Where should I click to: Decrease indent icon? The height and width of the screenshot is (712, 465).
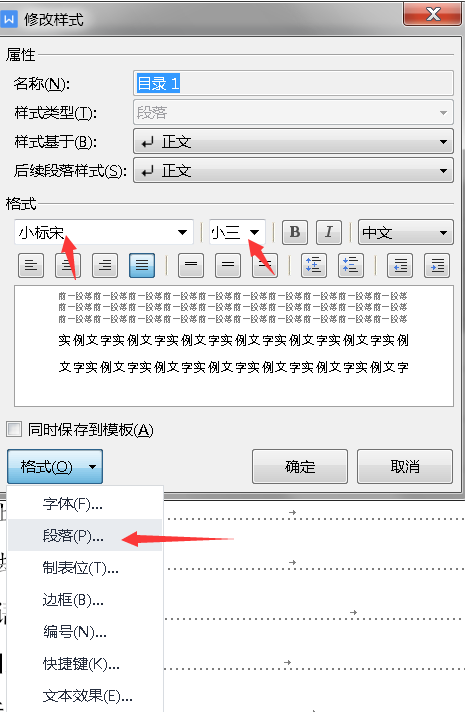click(x=400, y=265)
